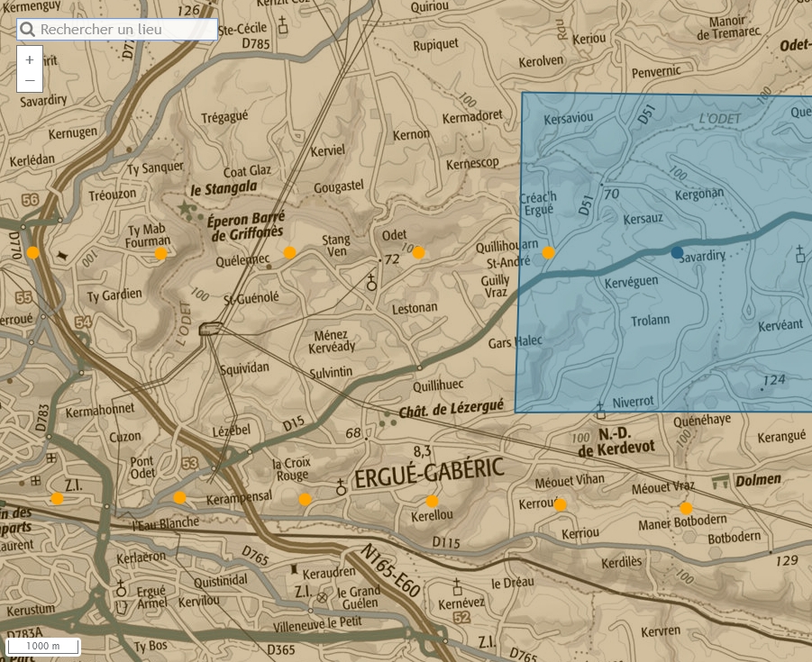Select orange marker beside Odet label
812x662 pixels.
[419, 252]
